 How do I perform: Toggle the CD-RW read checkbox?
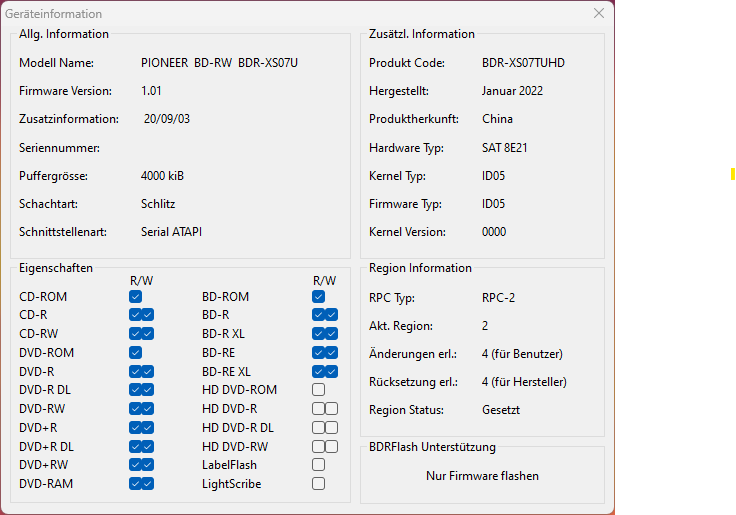click(135, 334)
